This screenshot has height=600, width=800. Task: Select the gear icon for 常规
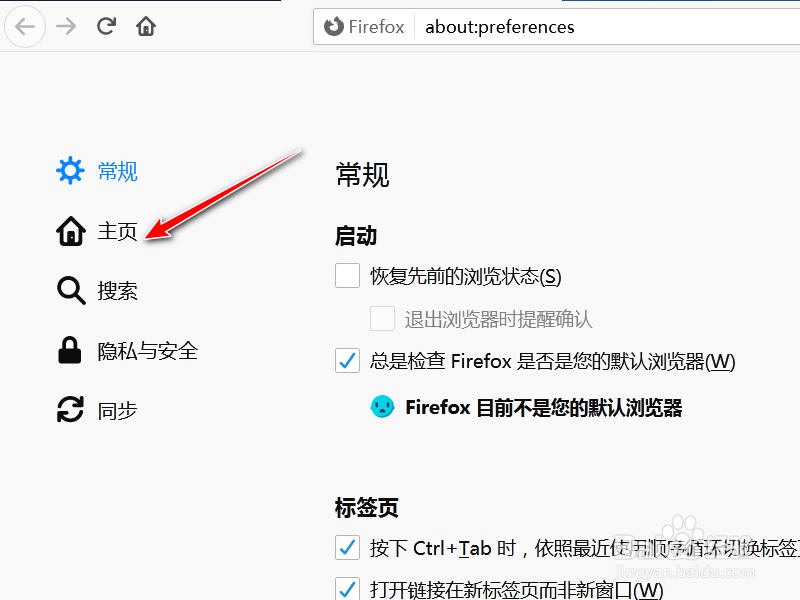point(70,171)
